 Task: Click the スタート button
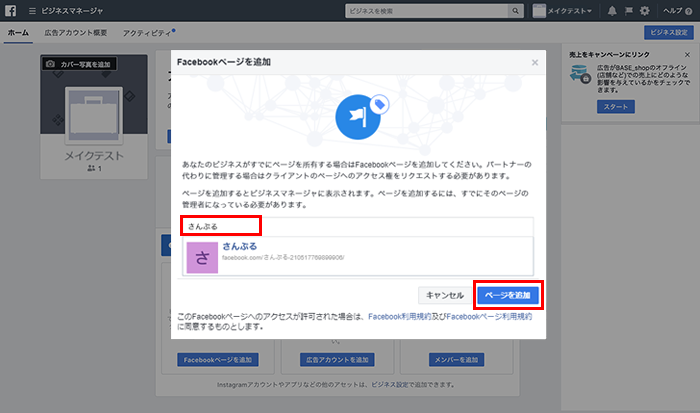pos(616,107)
